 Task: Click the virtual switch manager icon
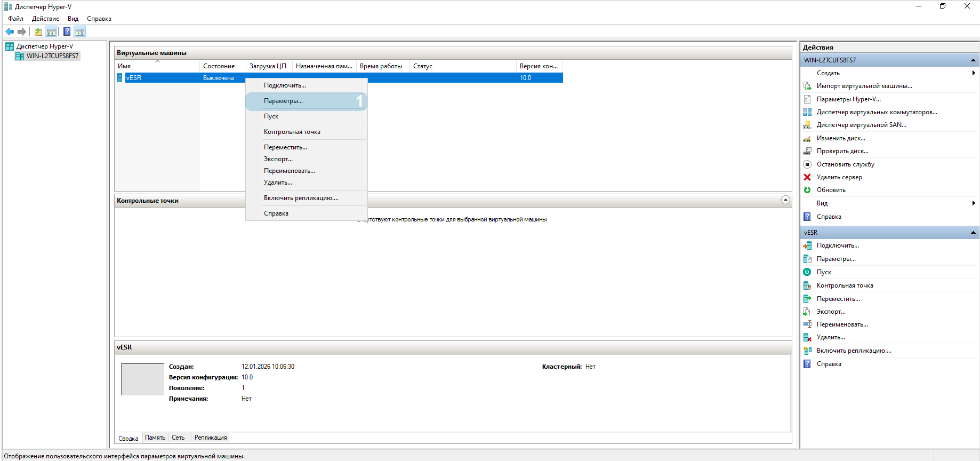[x=807, y=112]
